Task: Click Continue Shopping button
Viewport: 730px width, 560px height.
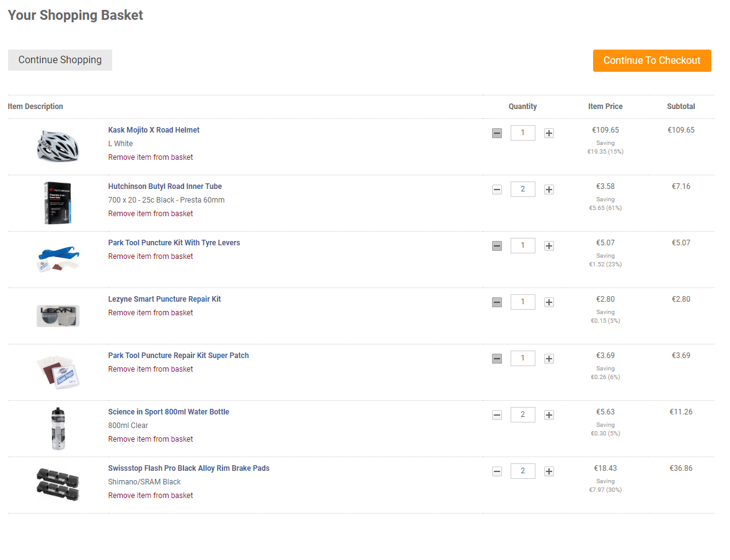Action: point(60,60)
